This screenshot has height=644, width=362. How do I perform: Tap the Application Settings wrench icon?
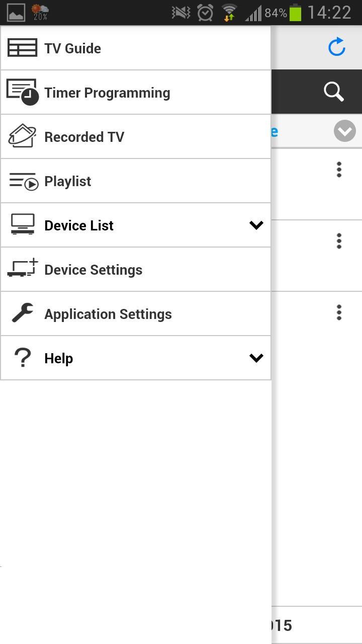[x=23, y=313]
